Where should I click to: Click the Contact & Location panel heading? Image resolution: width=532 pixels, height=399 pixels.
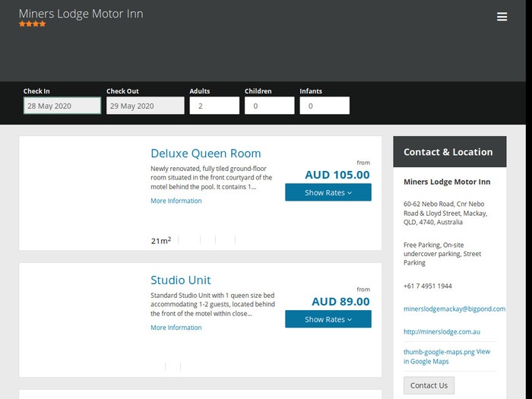point(450,152)
